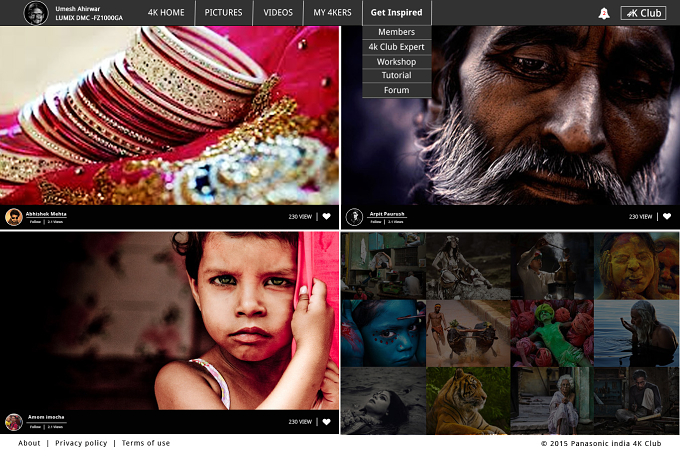Open Umesh Ahirwar's profile avatar

point(36,13)
